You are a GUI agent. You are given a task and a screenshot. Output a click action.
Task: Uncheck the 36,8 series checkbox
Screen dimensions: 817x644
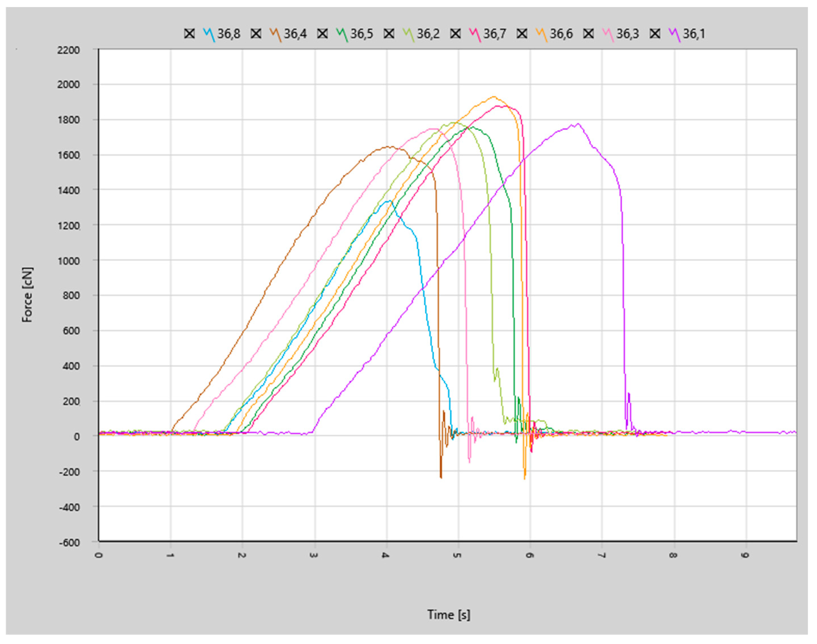point(189,33)
